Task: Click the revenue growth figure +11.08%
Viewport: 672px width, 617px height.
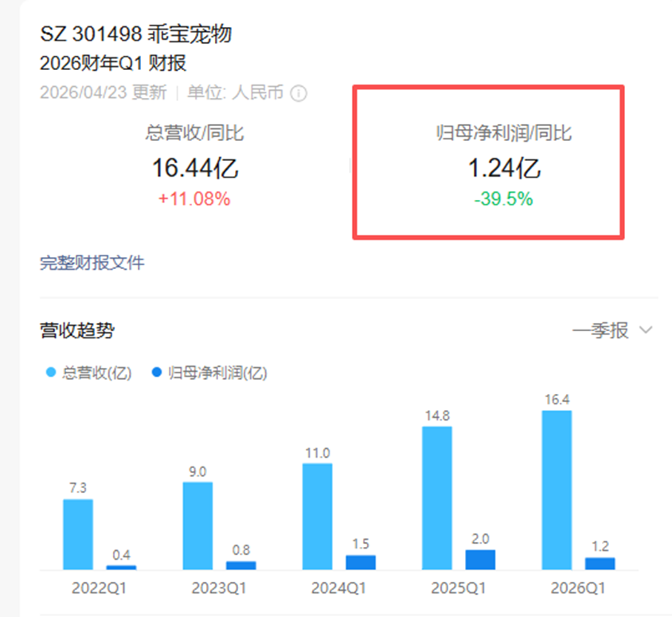Action: 194,199
